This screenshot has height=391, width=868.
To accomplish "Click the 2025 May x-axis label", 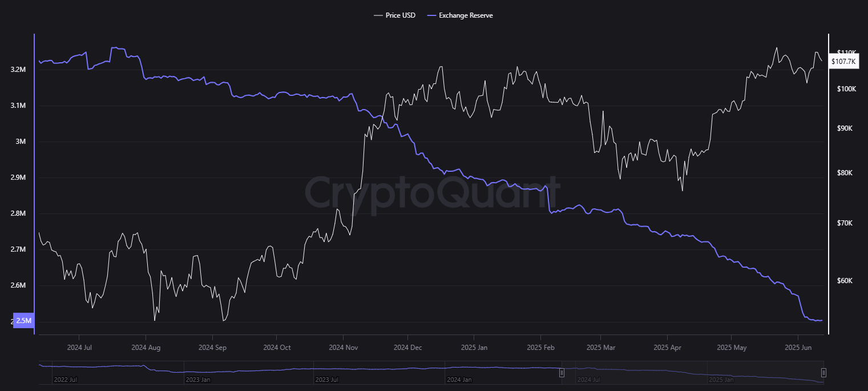I will point(732,347).
